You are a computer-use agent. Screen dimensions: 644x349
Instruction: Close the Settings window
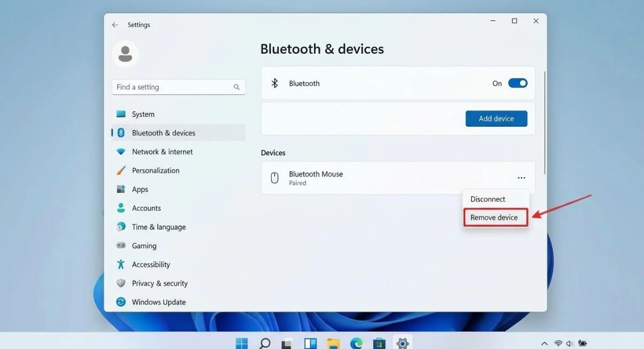pos(536,21)
